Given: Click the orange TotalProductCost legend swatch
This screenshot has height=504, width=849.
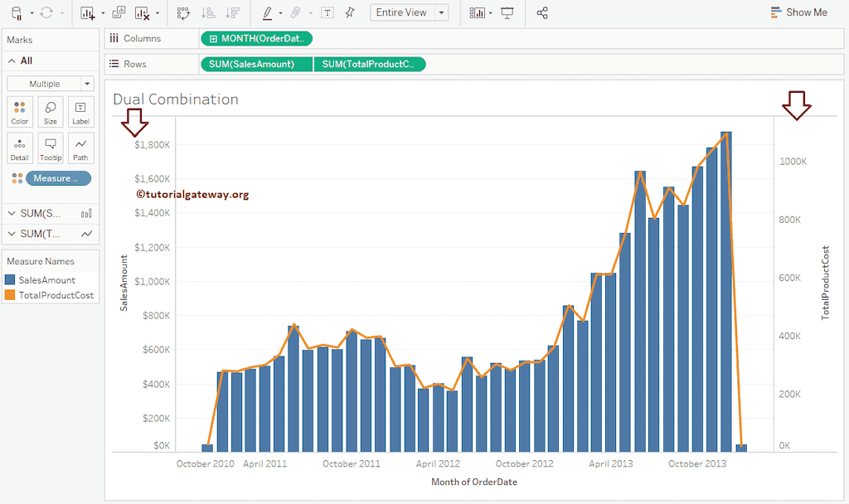Looking at the screenshot, I should (10, 295).
